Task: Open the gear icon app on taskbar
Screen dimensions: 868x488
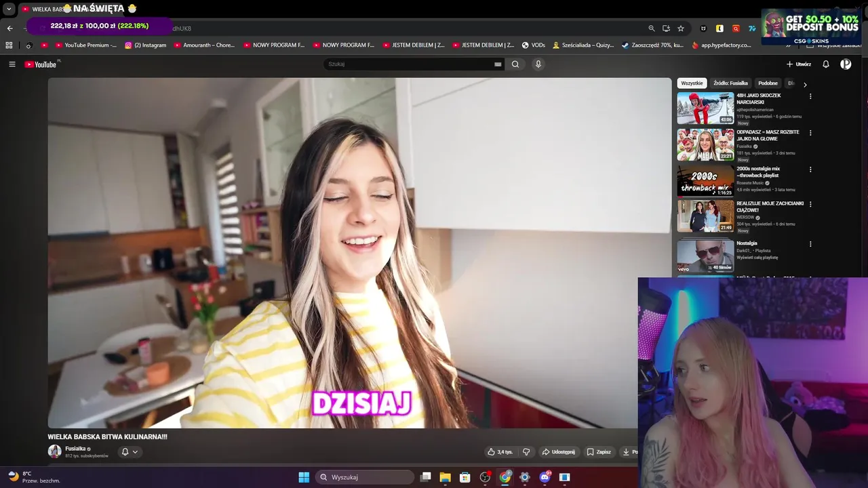Action: point(524,477)
